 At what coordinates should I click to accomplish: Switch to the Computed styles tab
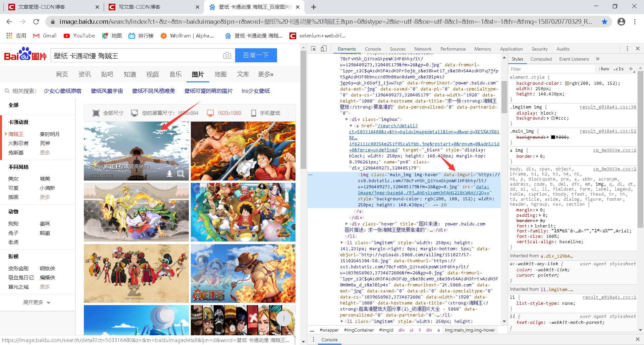click(541, 59)
